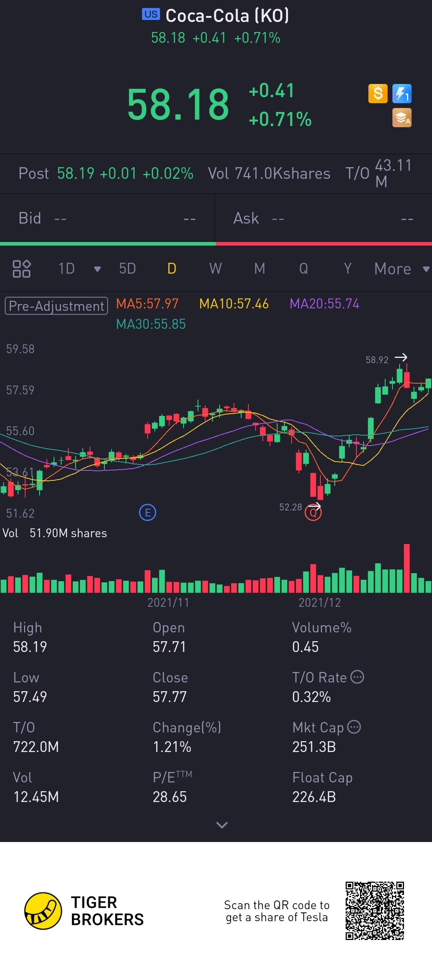432x980 pixels.
Task: Tap the info icon beside T/O Rate
Action: 357,677
